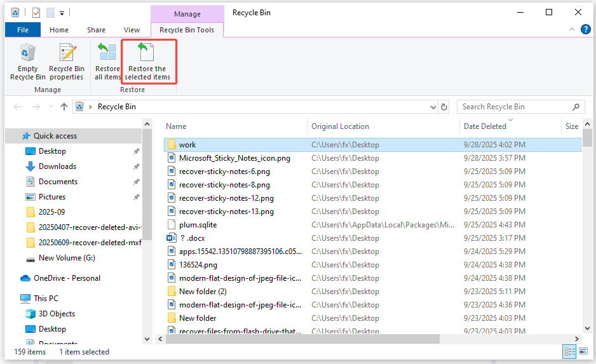Viewport: 596px width, 364px height.
Task: Open Recycle Bin properties
Action: 67,62
